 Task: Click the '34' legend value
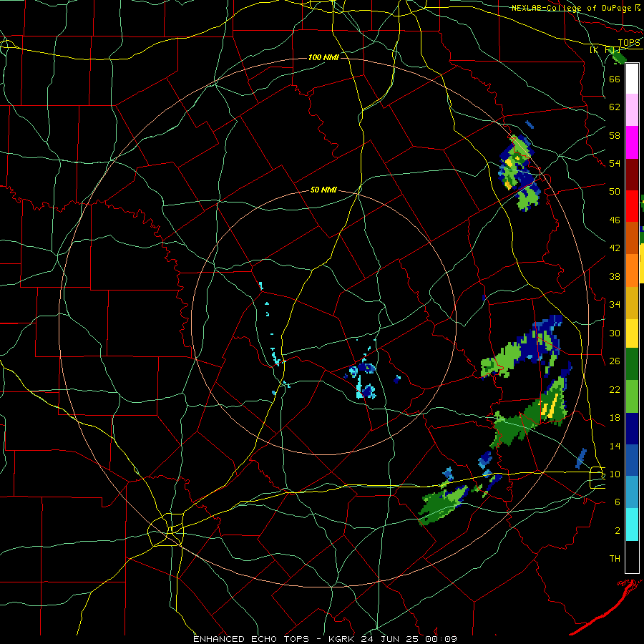click(615, 305)
